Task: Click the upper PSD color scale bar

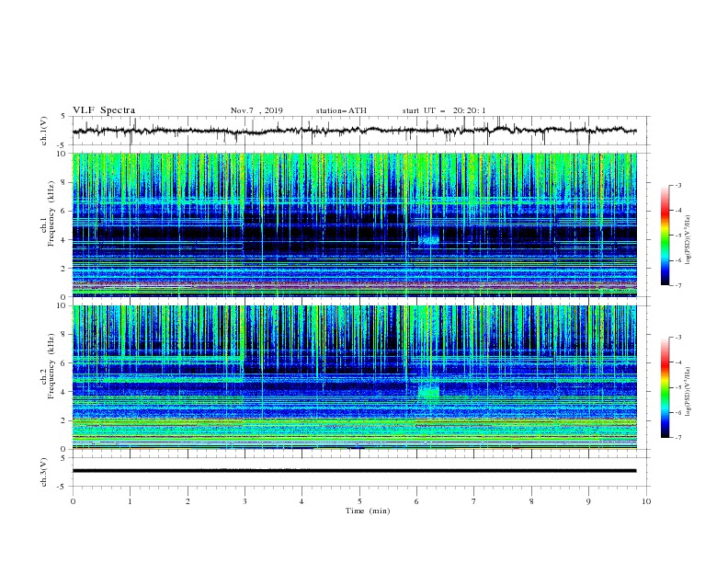Action: [665, 236]
